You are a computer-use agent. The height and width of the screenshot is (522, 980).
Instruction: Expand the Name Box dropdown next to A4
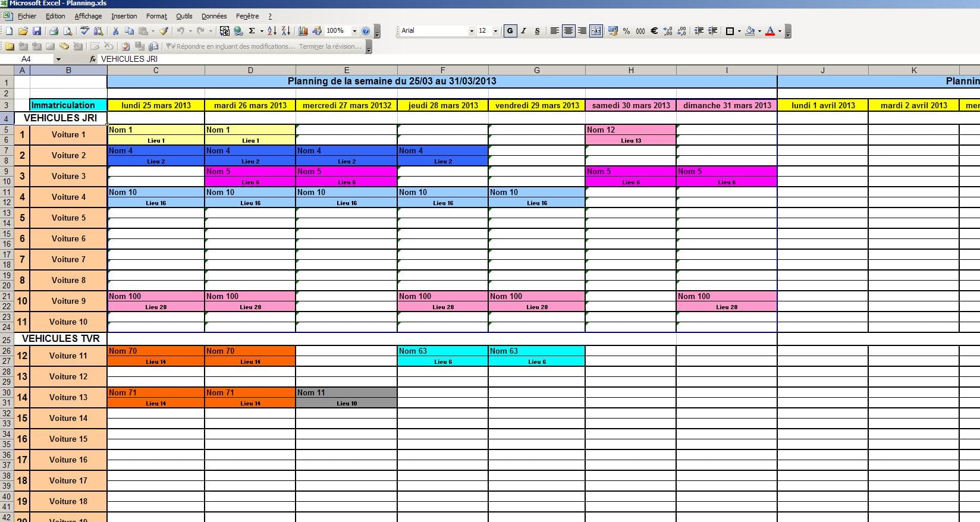click(x=58, y=59)
